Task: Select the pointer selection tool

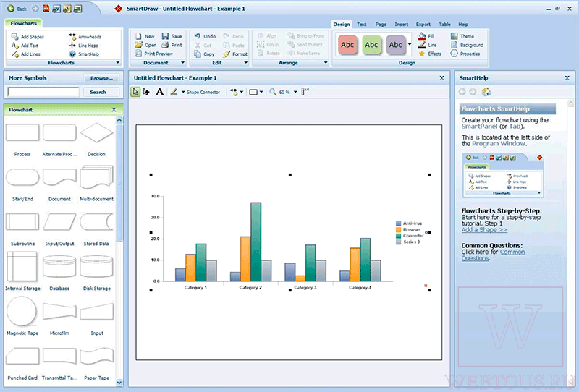Action: [135, 92]
